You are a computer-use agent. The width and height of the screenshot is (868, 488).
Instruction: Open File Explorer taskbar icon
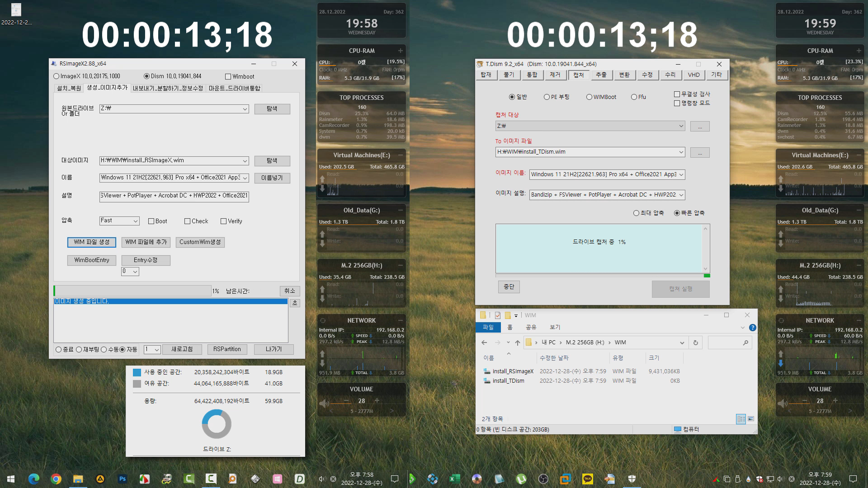(x=78, y=479)
